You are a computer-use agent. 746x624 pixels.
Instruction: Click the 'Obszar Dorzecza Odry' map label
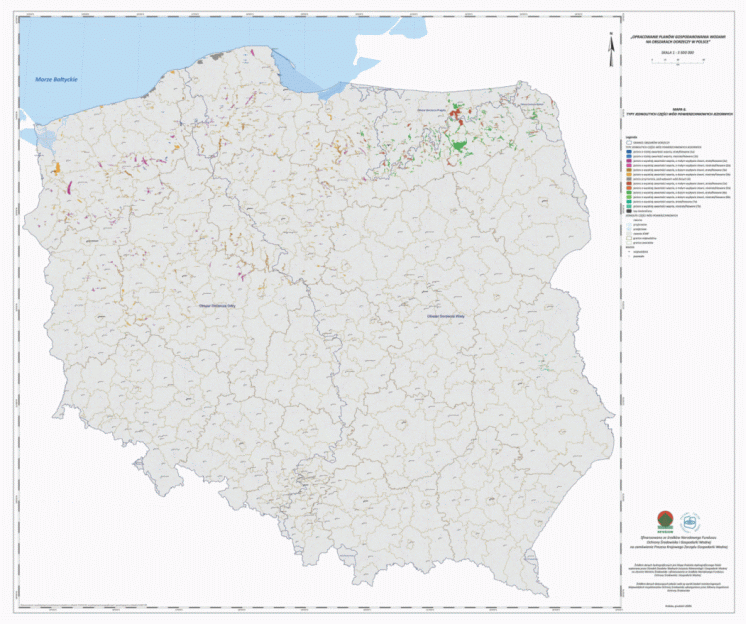pos(217,307)
